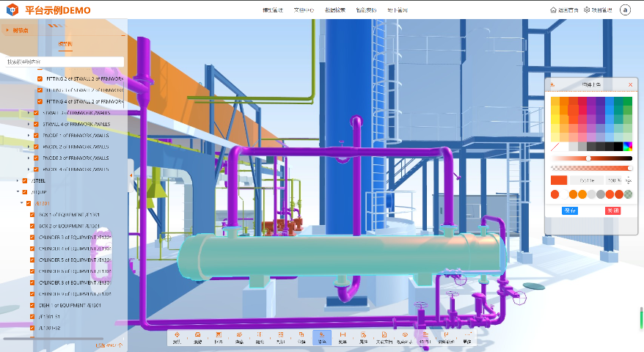Collapse the /EQUIP tree node arrow

click(x=17, y=192)
